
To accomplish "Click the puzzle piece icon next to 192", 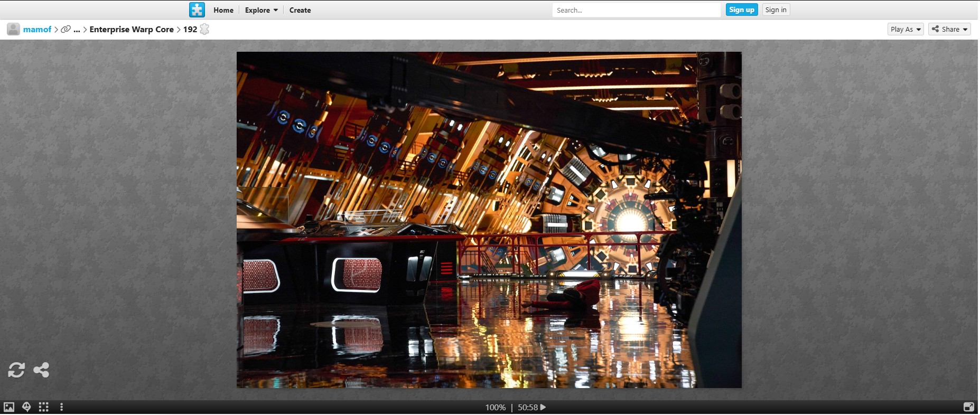I will pyautogui.click(x=204, y=30).
